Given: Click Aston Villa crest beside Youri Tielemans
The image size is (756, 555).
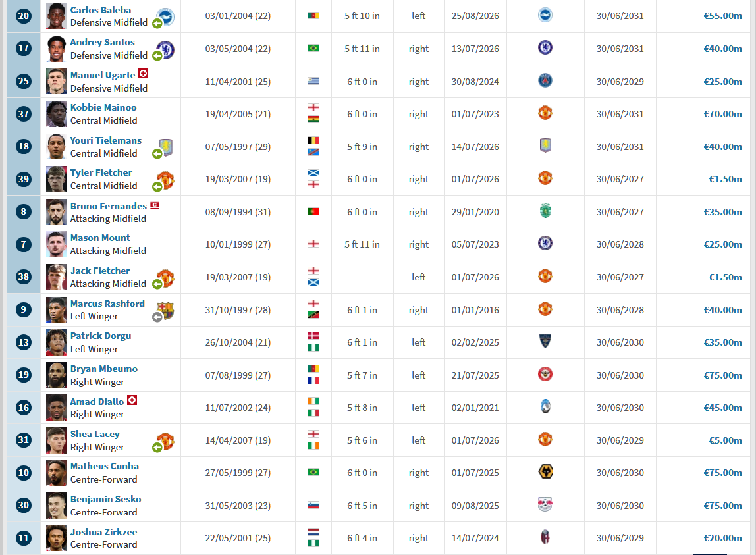Looking at the screenshot, I should 166,147.
